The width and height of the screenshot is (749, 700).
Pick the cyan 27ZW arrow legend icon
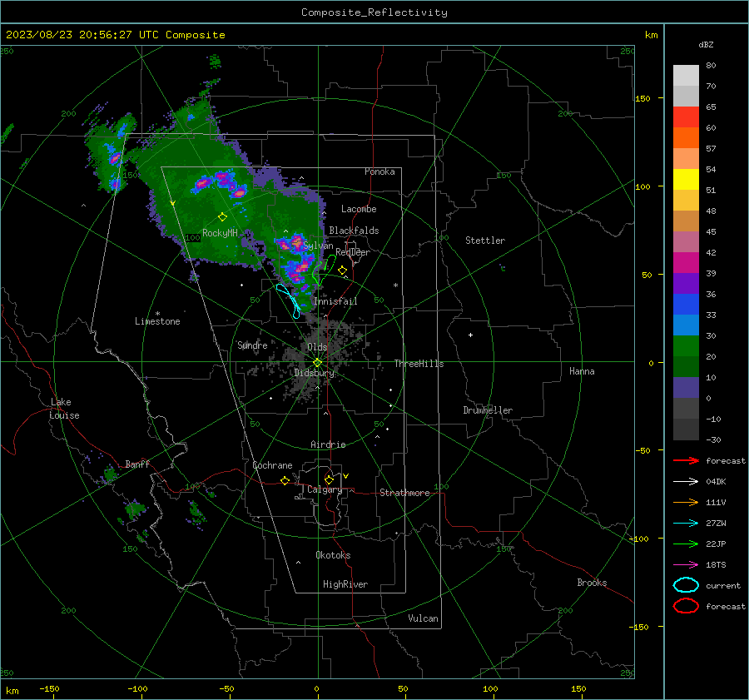tap(686, 524)
